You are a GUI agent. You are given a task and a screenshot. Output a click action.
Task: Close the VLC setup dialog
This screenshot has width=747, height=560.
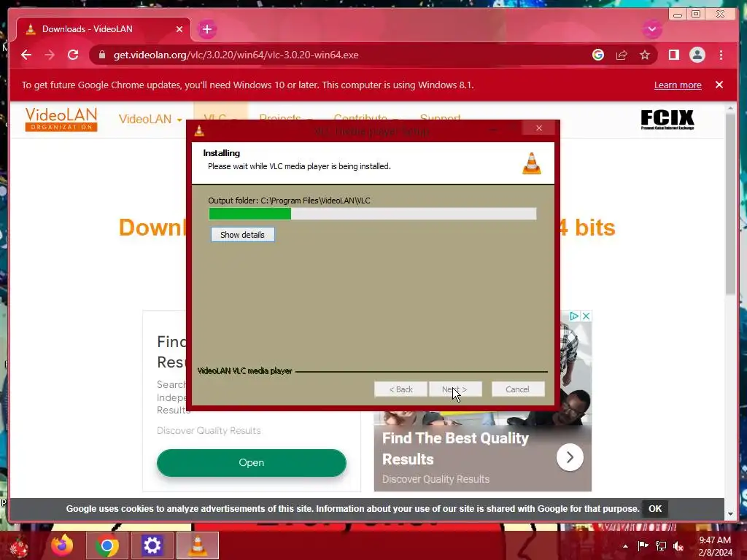[539, 128]
